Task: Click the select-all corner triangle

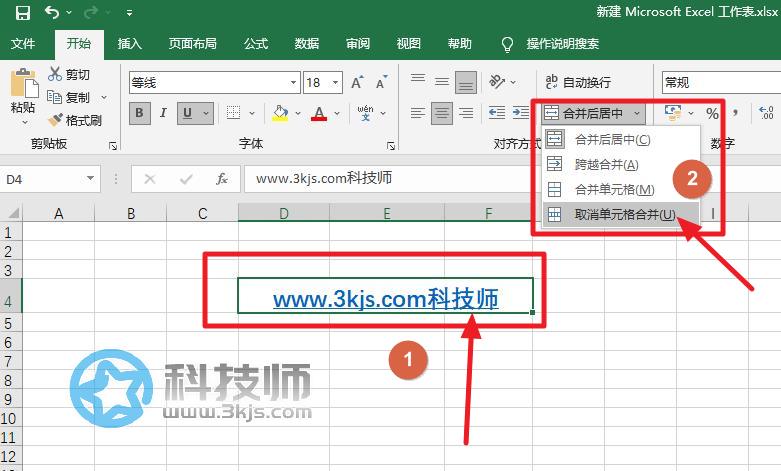Action: pyautogui.click(x=13, y=214)
